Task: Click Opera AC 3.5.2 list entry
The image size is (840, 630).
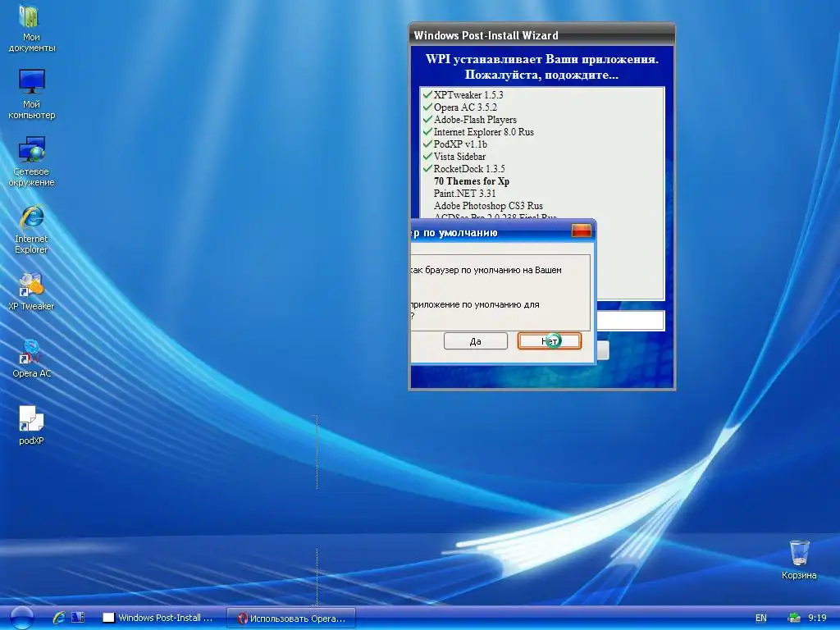Action: click(465, 107)
